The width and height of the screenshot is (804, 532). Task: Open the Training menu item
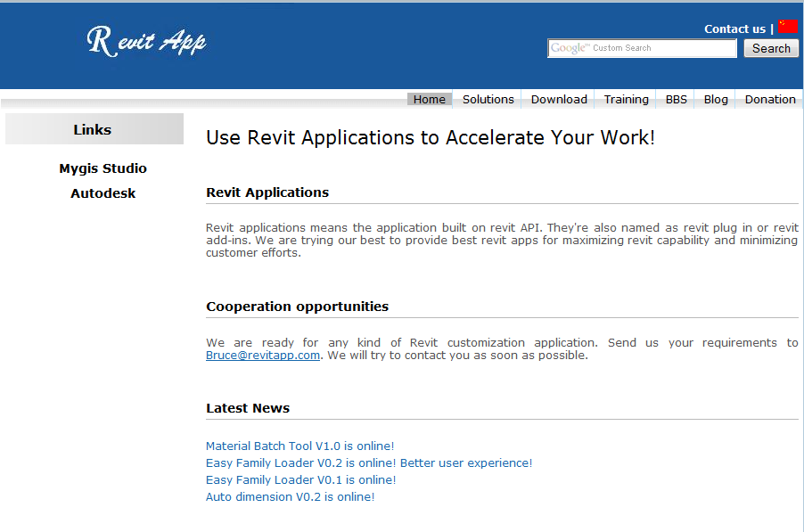626,99
